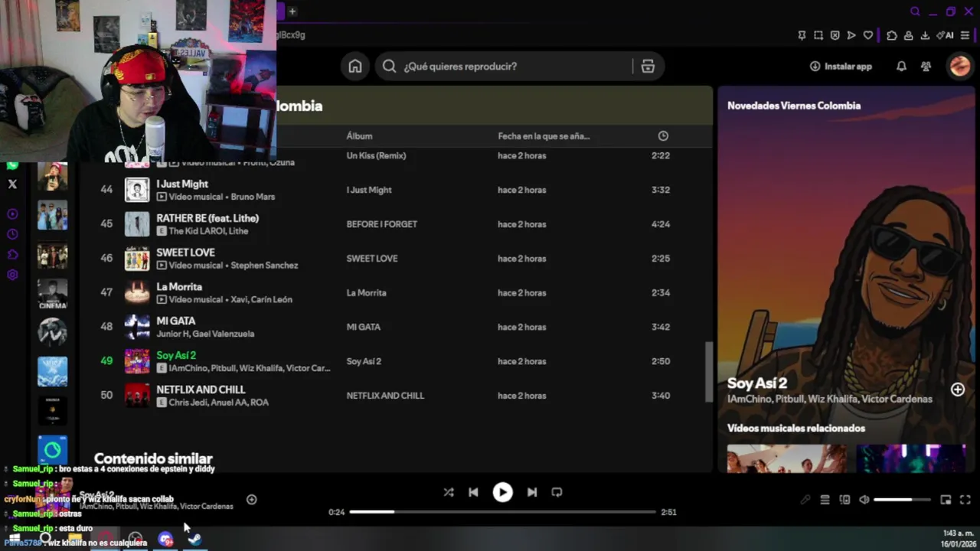This screenshot has height=551, width=980.
Task: Add current song to Liked Songs in player bar
Action: [x=251, y=500]
